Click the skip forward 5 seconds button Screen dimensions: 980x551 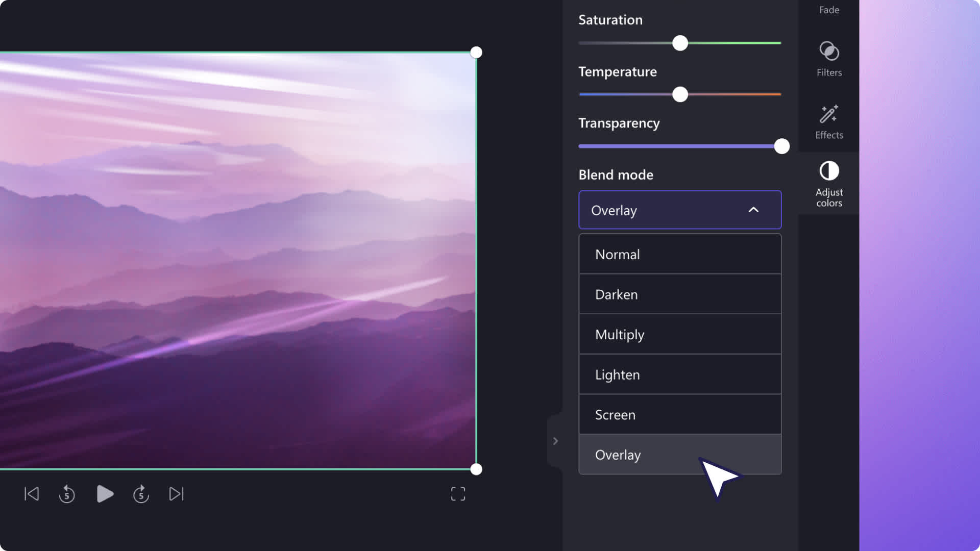click(141, 493)
